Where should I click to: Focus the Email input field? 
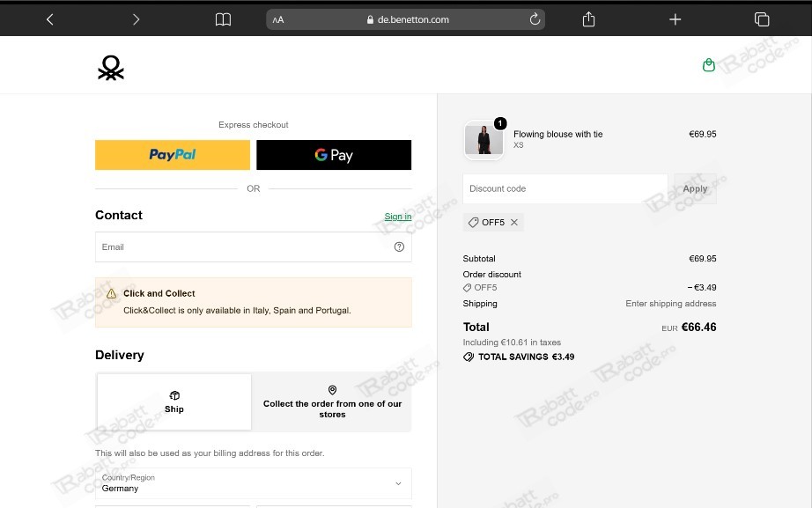pyautogui.click(x=254, y=247)
